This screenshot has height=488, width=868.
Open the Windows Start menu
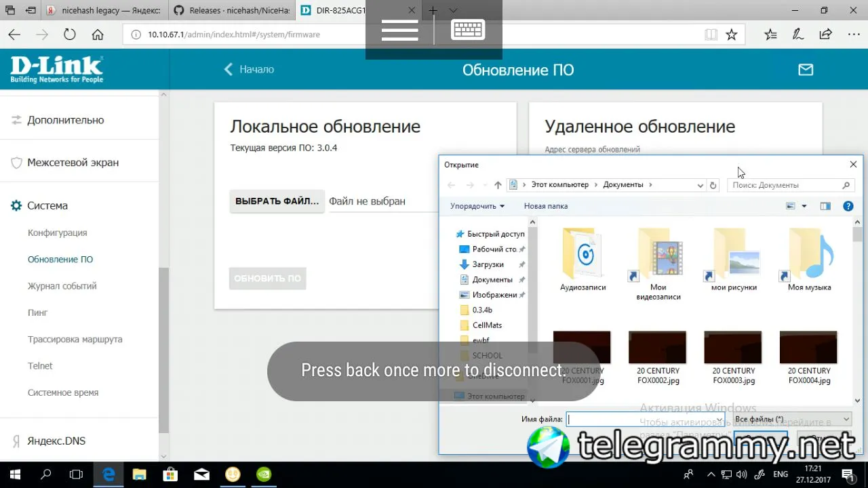(x=15, y=474)
